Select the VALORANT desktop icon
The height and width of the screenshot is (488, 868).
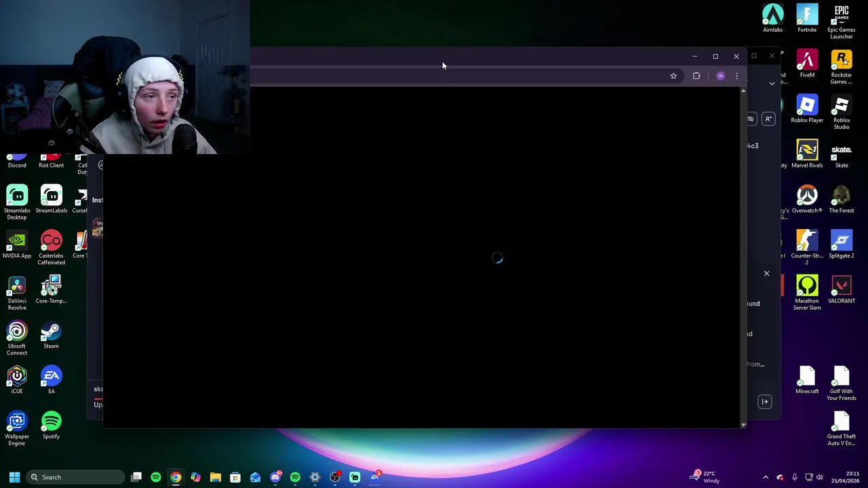(842, 289)
